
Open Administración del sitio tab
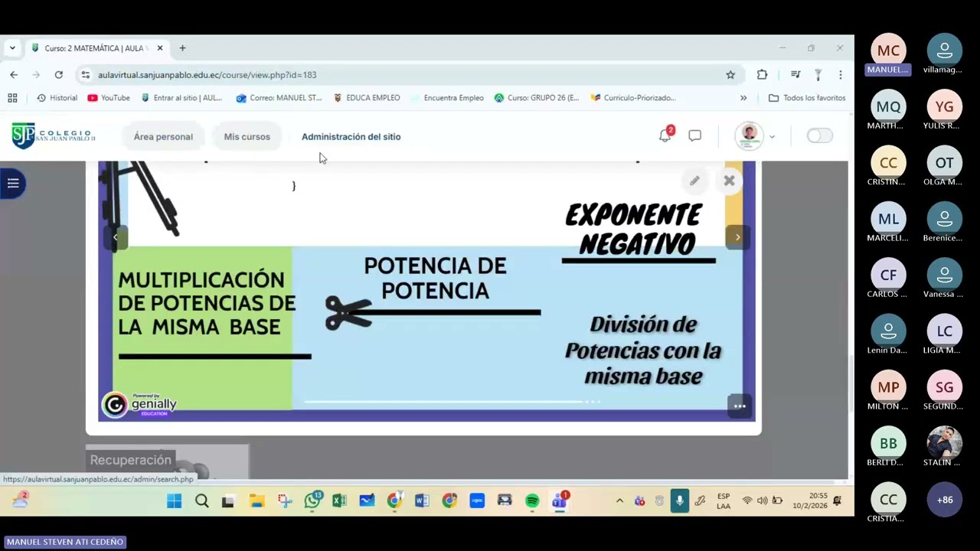coord(351,136)
